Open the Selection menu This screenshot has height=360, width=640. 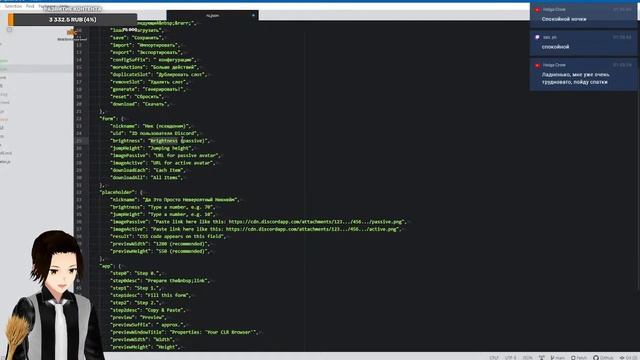point(13,7)
